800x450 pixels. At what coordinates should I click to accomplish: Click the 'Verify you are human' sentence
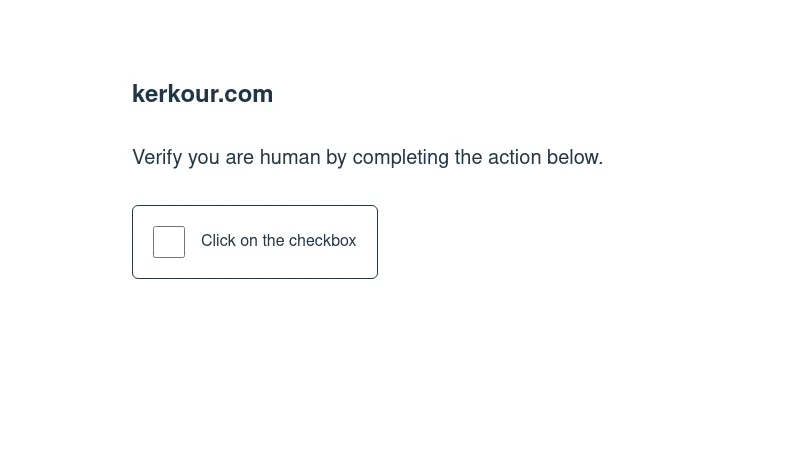point(367,157)
